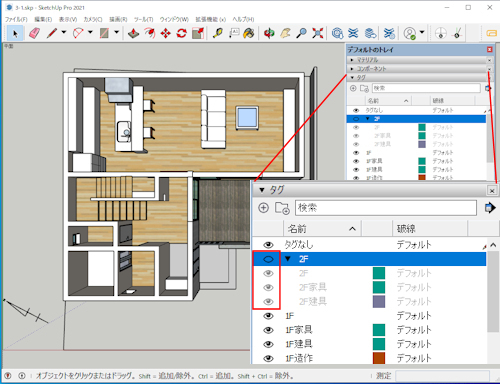Image resolution: width=500 pixels, height=384 pixels.
Task: Sort by 名前 column header in enlarged panel
Action: click(x=322, y=229)
